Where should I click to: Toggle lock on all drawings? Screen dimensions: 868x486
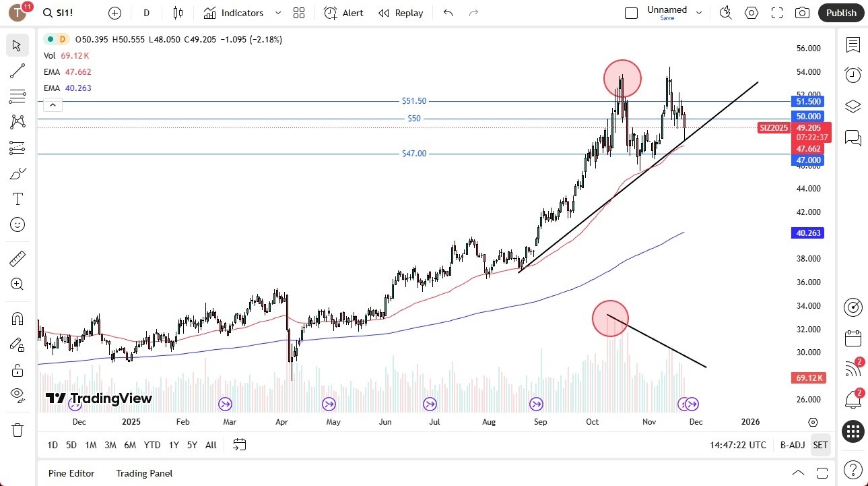coord(17,369)
